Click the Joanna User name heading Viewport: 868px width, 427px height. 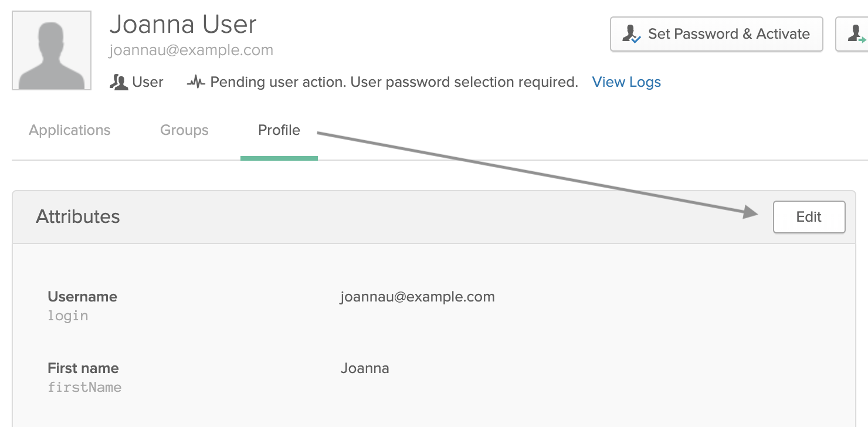[x=183, y=25]
